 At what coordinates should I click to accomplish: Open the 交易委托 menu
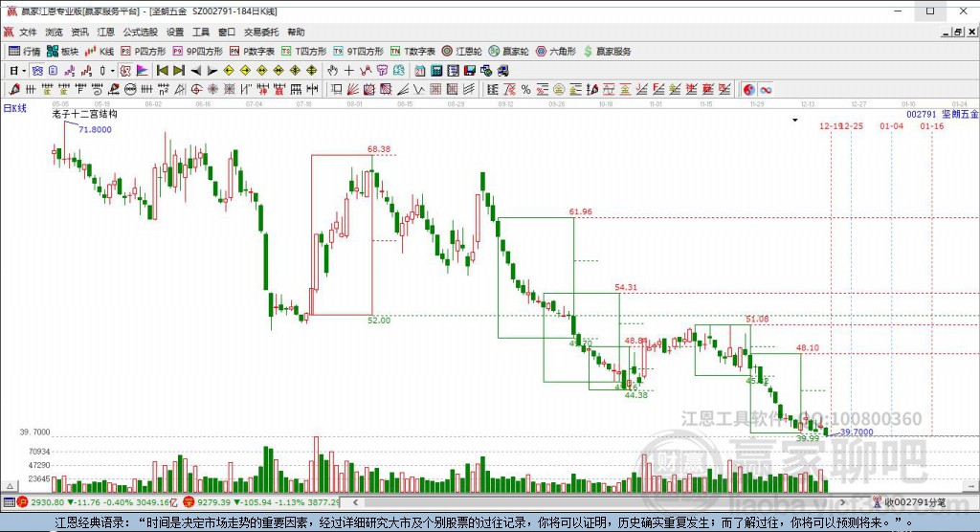[261, 32]
